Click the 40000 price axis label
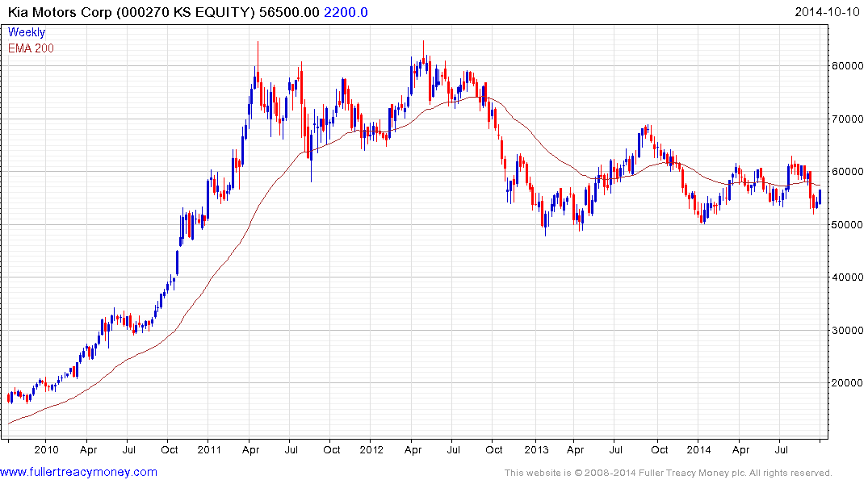 click(848, 277)
